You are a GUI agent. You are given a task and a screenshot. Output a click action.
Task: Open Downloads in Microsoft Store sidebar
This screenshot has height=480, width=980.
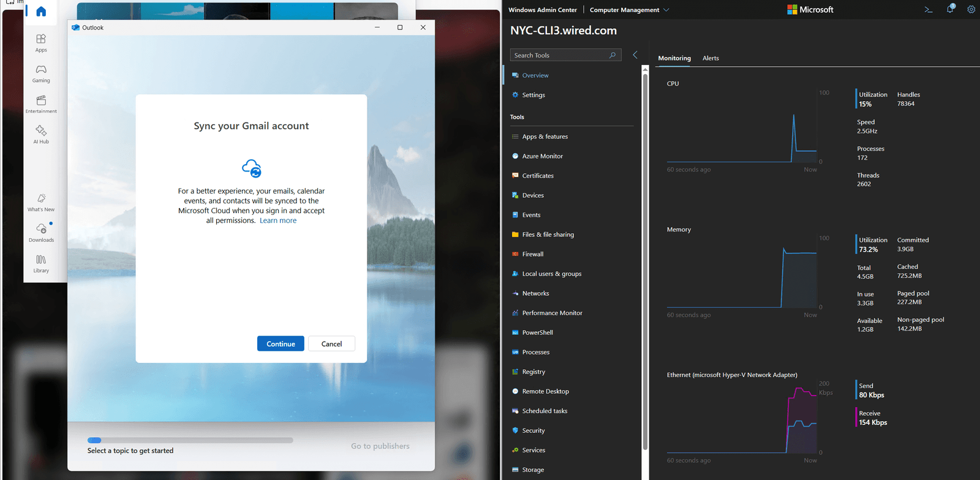[x=41, y=233]
